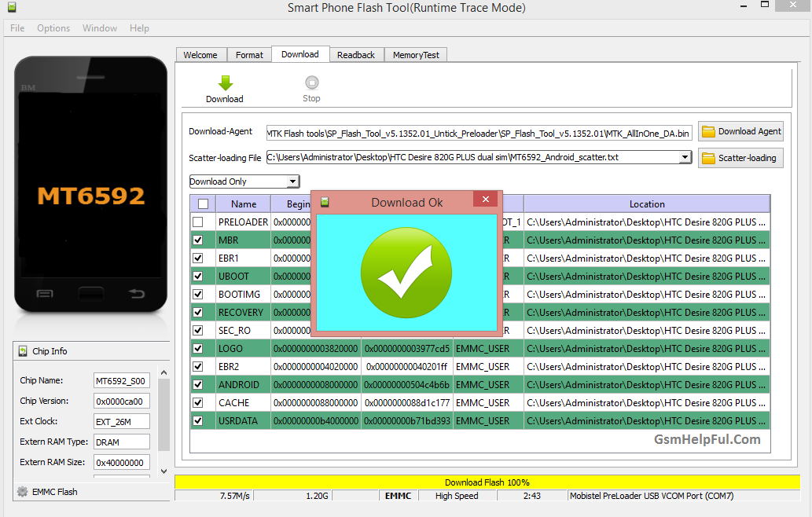This screenshot has height=517, width=812.
Task: Click the Ext Clock field EXT_26M
Action: coord(122,422)
